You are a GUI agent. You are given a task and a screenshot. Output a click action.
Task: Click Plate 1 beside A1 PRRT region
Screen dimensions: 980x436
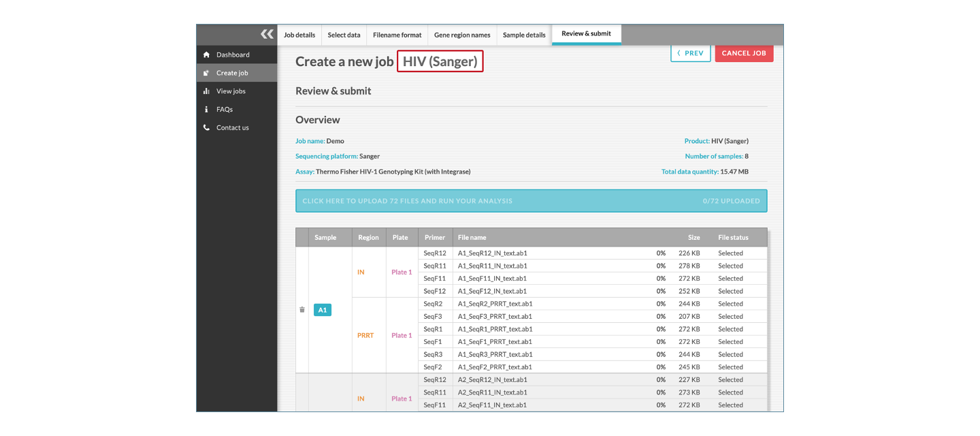pyautogui.click(x=402, y=335)
